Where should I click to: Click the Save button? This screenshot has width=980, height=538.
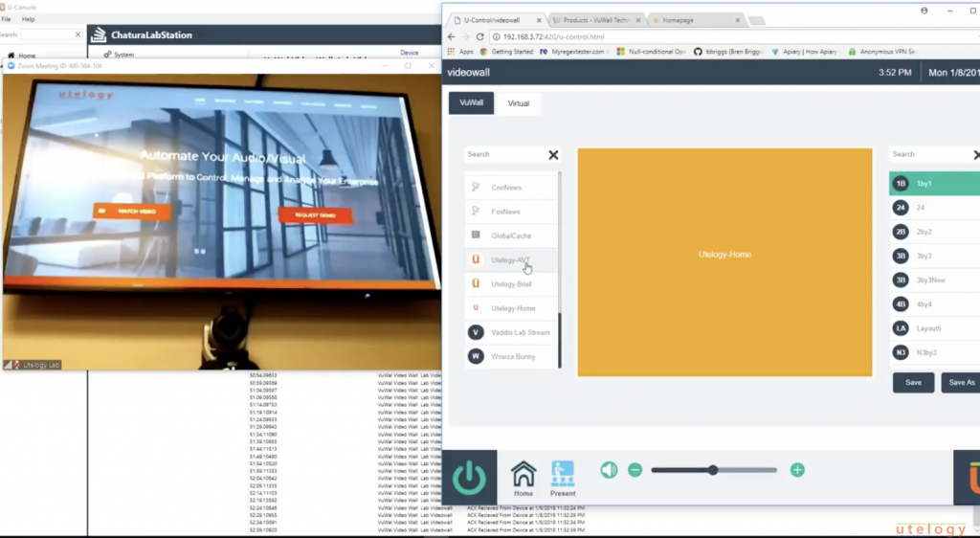click(913, 382)
